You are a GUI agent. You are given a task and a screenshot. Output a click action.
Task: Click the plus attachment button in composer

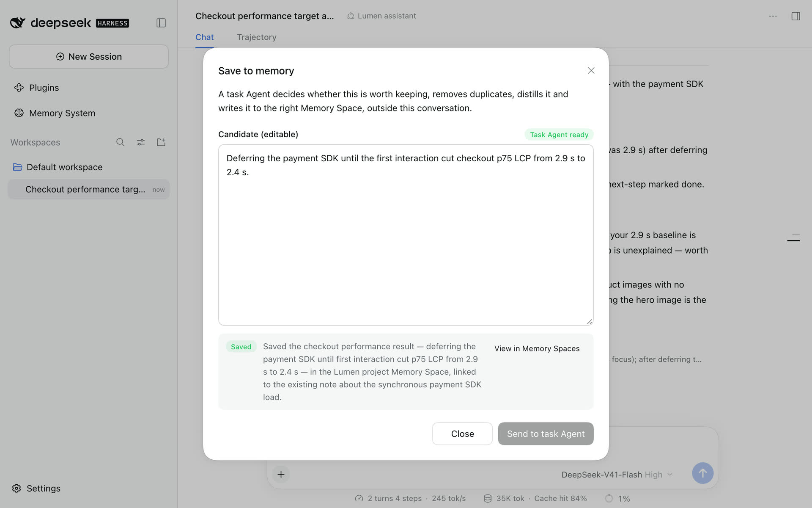pyautogui.click(x=281, y=474)
